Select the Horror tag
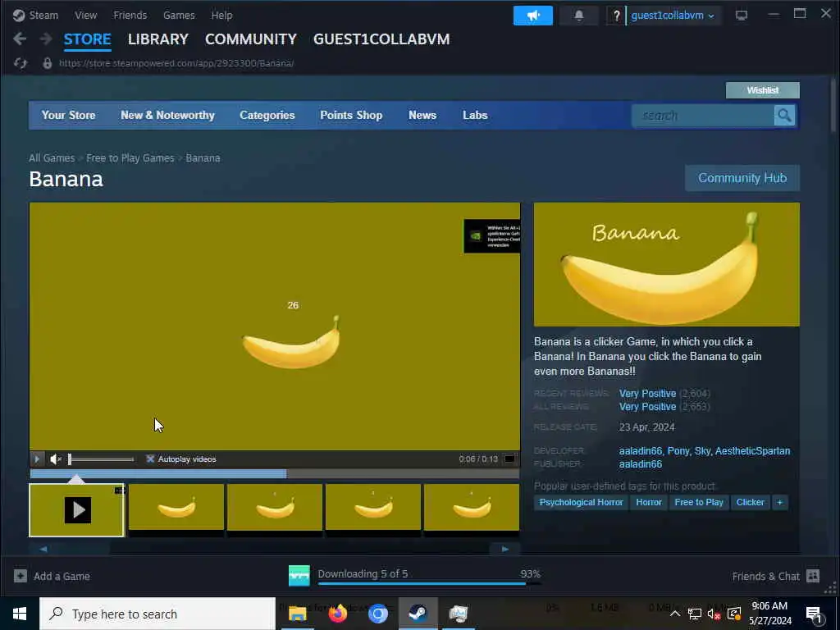The image size is (840, 630). point(649,503)
